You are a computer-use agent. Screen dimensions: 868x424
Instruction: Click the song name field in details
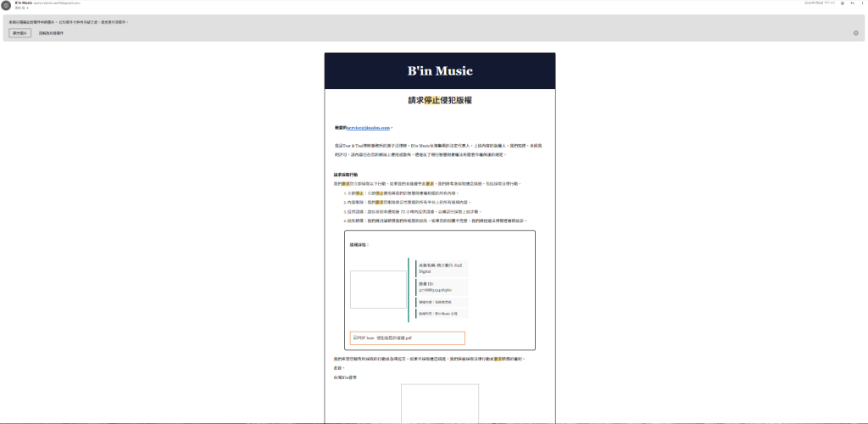coord(440,268)
